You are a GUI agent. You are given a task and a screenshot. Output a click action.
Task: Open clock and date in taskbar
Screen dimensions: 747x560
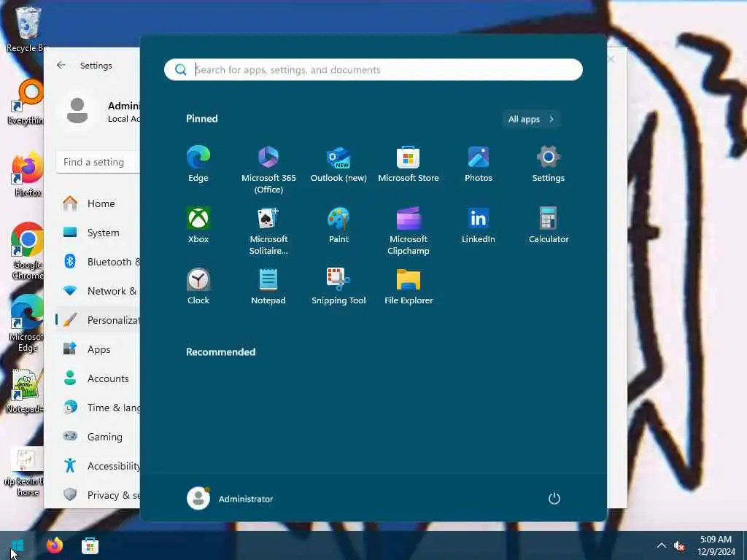pos(716,545)
